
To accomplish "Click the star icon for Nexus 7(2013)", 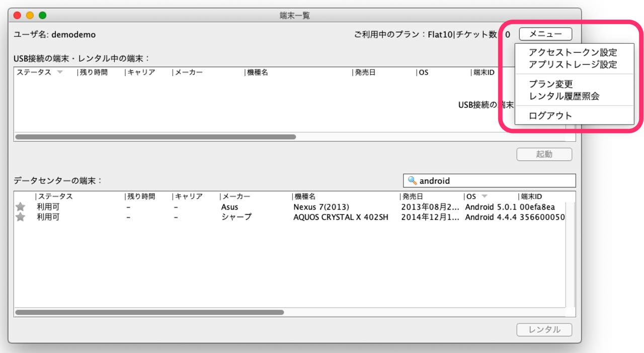I will tap(20, 207).
